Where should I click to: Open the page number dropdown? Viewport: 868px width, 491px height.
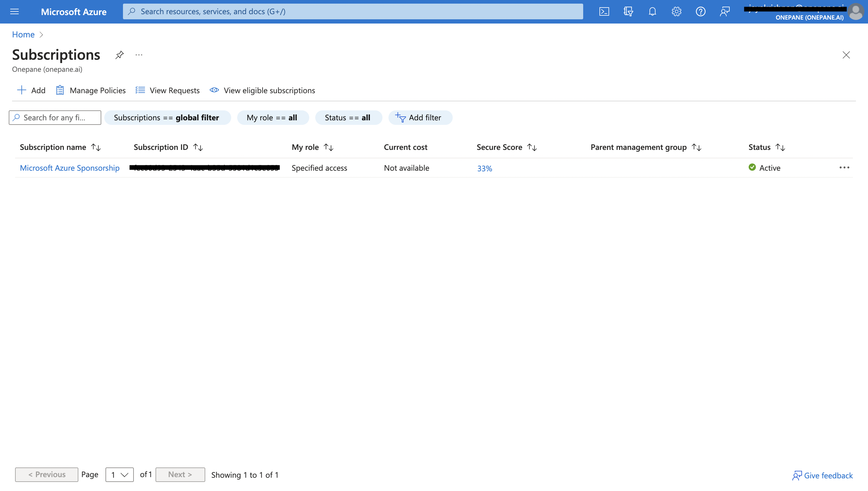[x=119, y=474]
